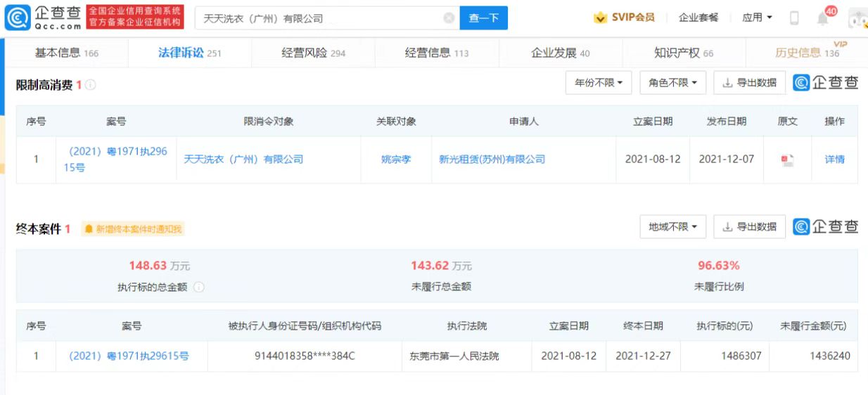The height and width of the screenshot is (395, 868).
Task: Click 限消令对象 column header
Action: pyautogui.click(x=269, y=122)
